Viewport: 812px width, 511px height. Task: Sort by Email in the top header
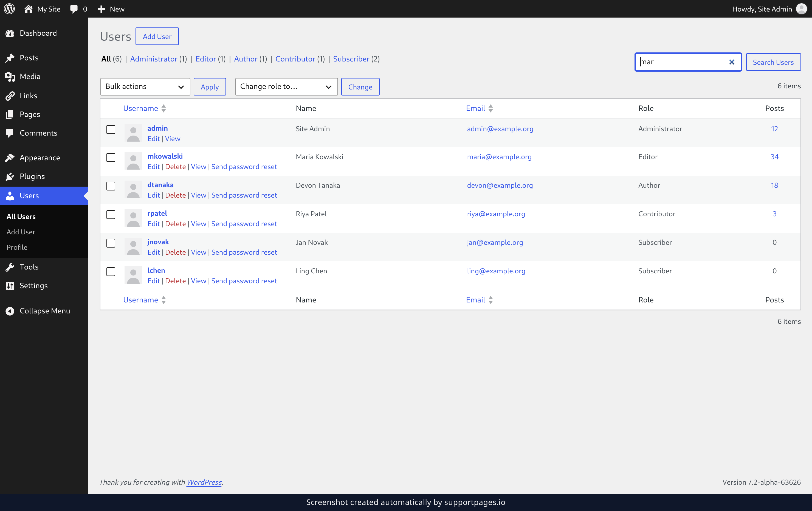(x=479, y=108)
